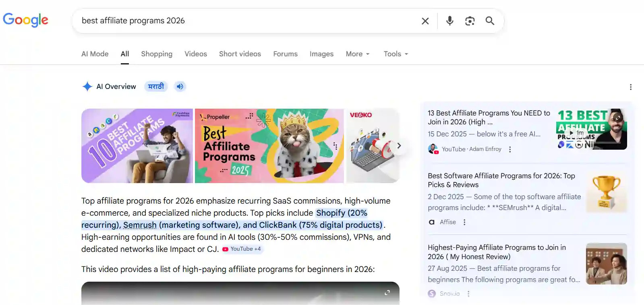Viewport: 644px width, 305px height.
Task: Switch to Shopping tab
Action: coord(157,54)
